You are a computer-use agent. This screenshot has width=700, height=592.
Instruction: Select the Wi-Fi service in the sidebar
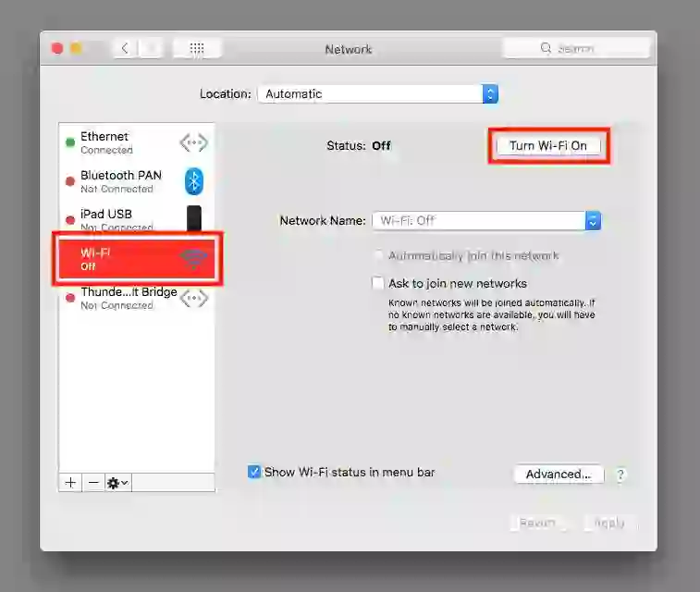click(x=137, y=259)
